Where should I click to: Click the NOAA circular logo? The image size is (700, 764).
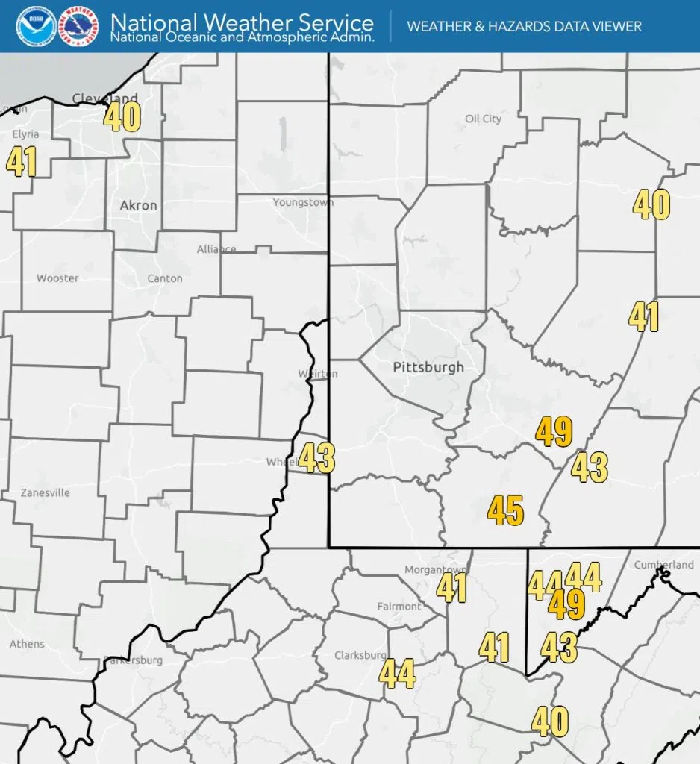pyautogui.click(x=31, y=25)
